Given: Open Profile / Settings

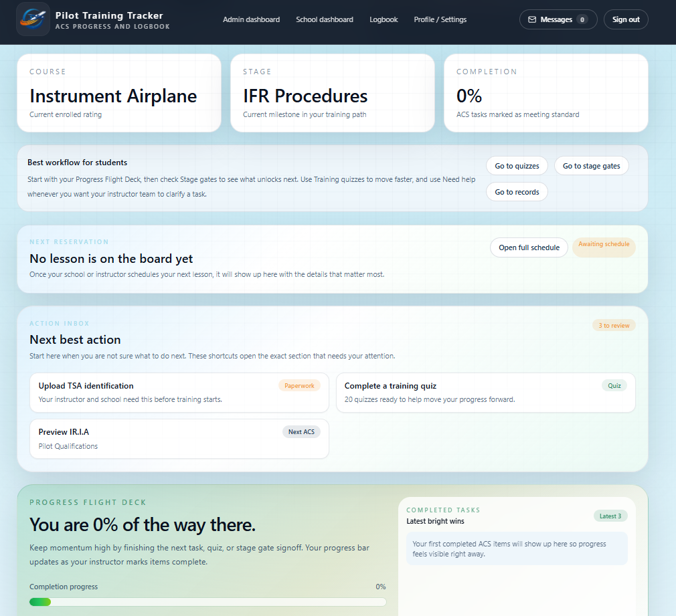Looking at the screenshot, I should pyautogui.click(x=440, y=19).
